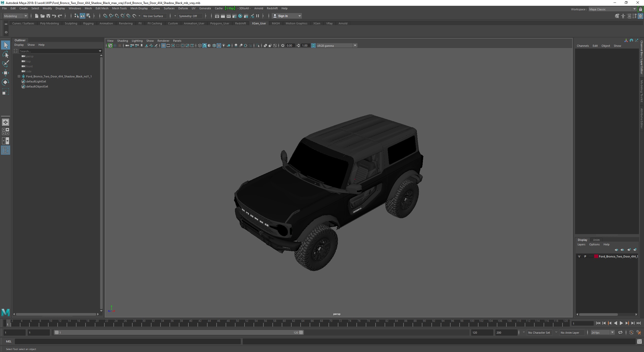Switch to the Rendering shelf tab
This screenshot has width=644, height=352.
[126, 23]
